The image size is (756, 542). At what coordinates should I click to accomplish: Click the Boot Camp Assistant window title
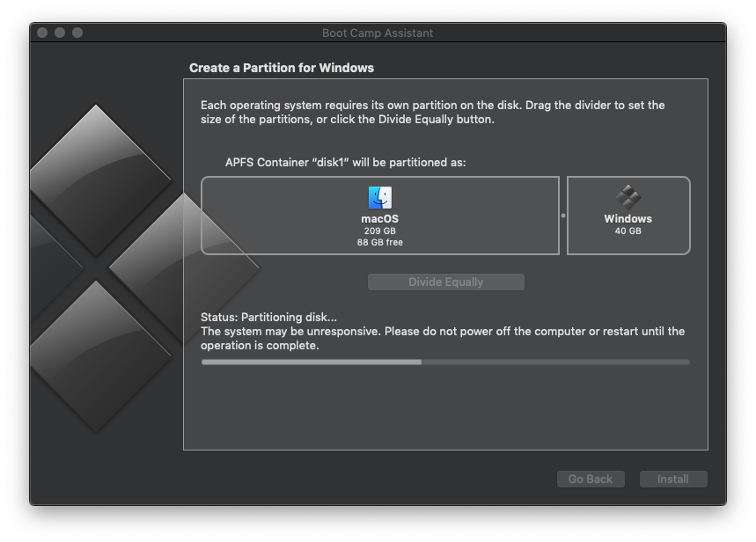coord(378,33)
